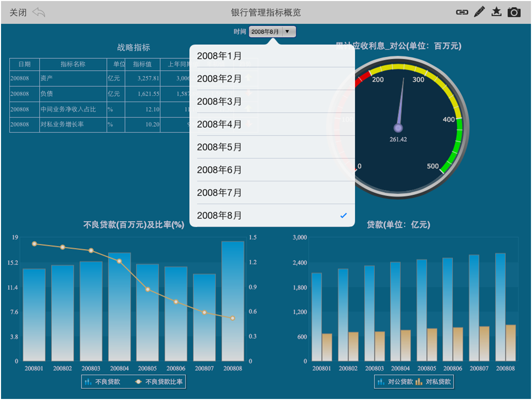Click value 10.20 in the table

[x=153, y=125]
